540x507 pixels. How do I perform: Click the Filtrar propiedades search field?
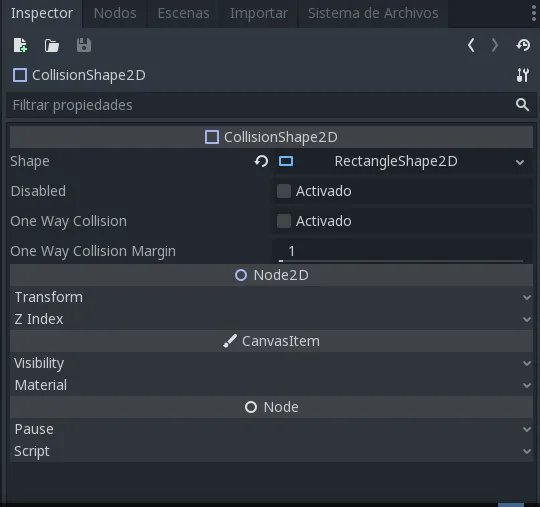[x=271, y=105]
